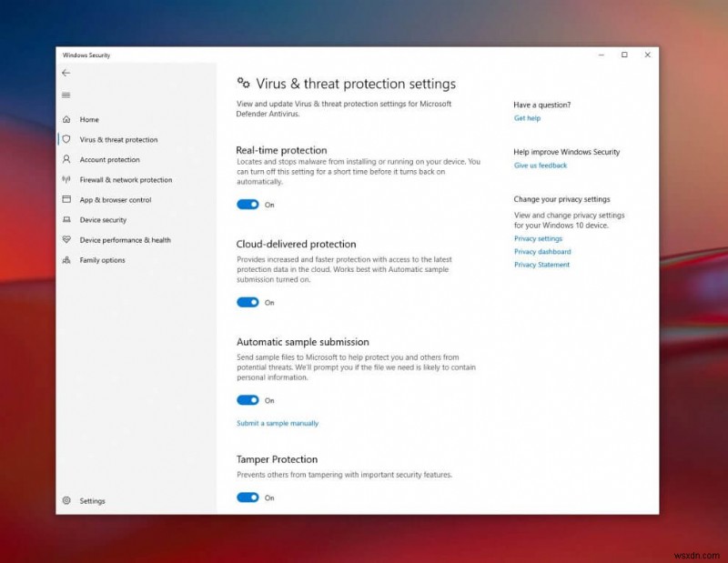Click the Virus & threat protection shield icon
Image resolution: width=728 pixels, height=563 pixels.
66,139
